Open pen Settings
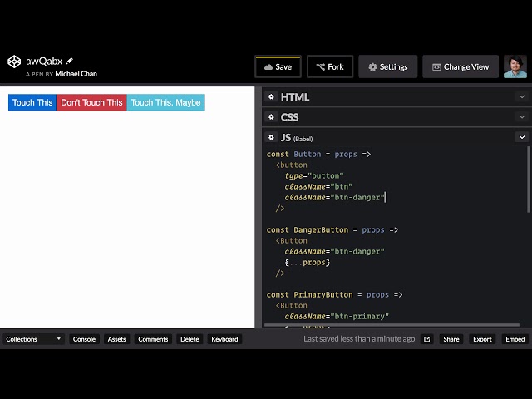 click(x=388, y=66)
